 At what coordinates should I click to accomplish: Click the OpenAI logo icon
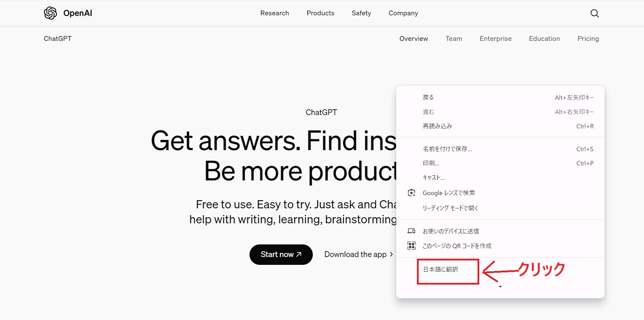tap(50, 13)
